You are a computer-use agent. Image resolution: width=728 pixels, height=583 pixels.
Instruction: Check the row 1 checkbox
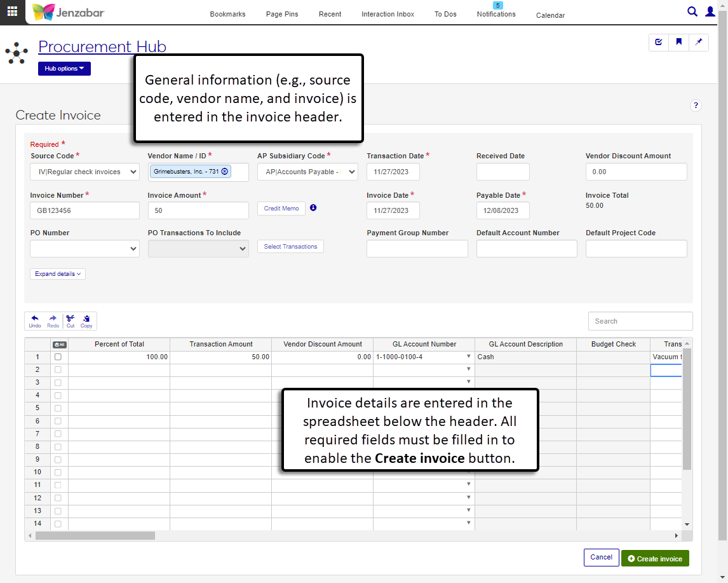[x=58, y=357]
